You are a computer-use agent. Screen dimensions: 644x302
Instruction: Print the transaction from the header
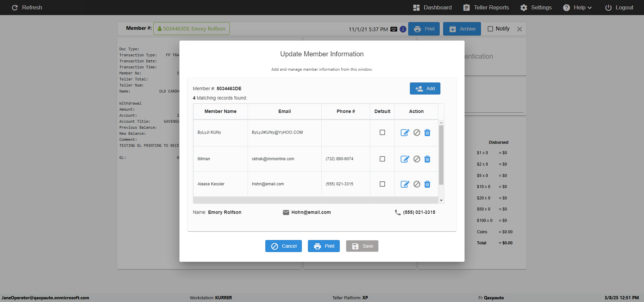(x=424, y=29)
